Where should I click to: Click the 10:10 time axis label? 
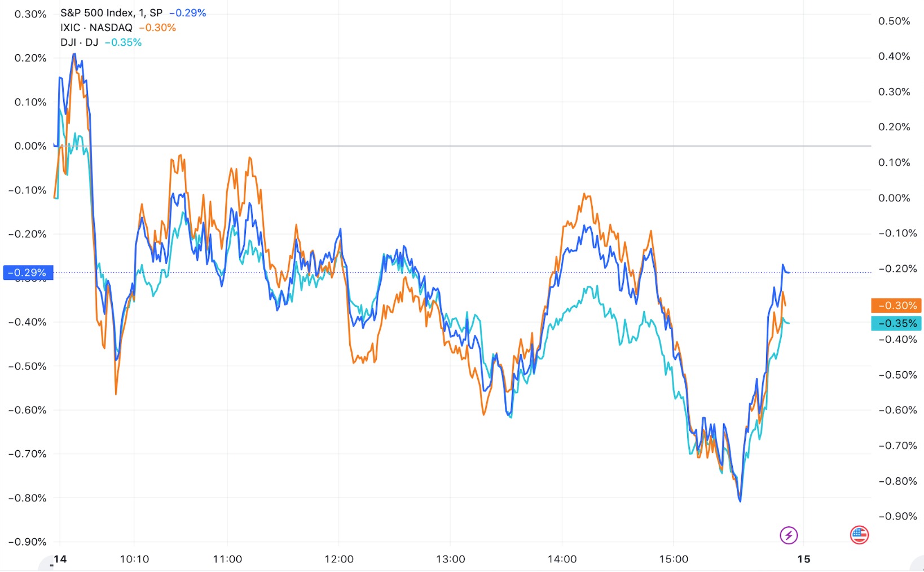(134, 559)
